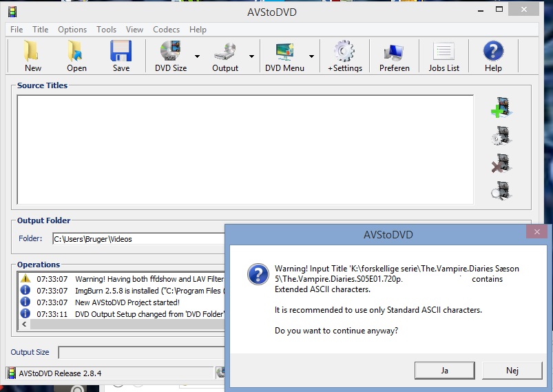This screenshot has width=553, height=392.
Task: Open the Options menu
Action: [72, 30]
